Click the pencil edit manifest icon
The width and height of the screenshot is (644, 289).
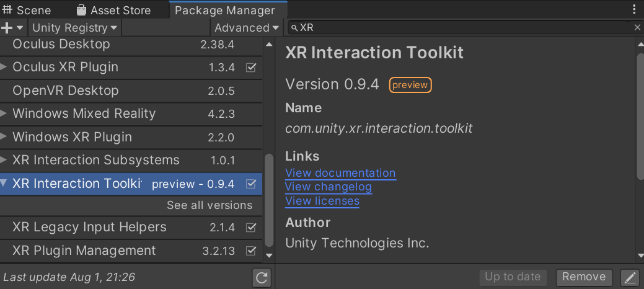(x=630, y=278)
